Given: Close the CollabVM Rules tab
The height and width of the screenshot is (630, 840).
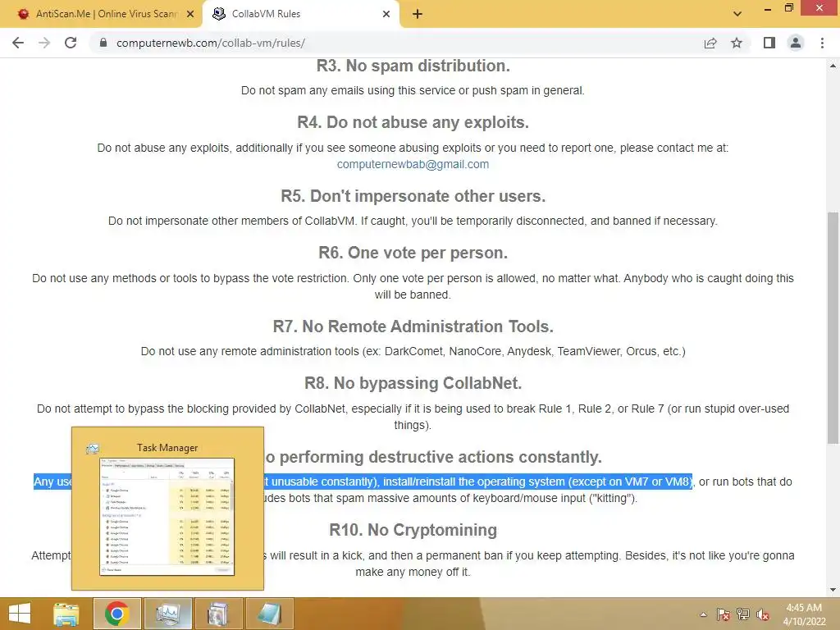Looking at the screenshot, I should (386, 14).
